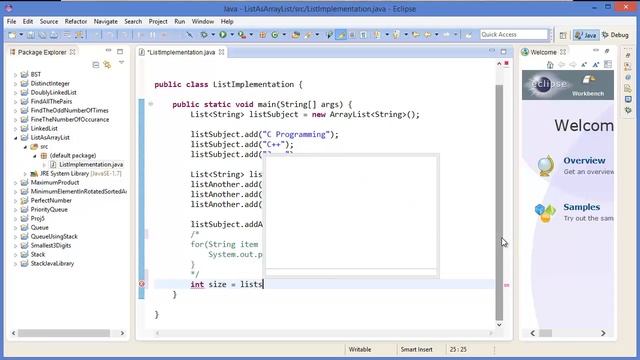Click Collapse All icon in Package Explorer
Viewport: 640px width, 360px height.
96,65
